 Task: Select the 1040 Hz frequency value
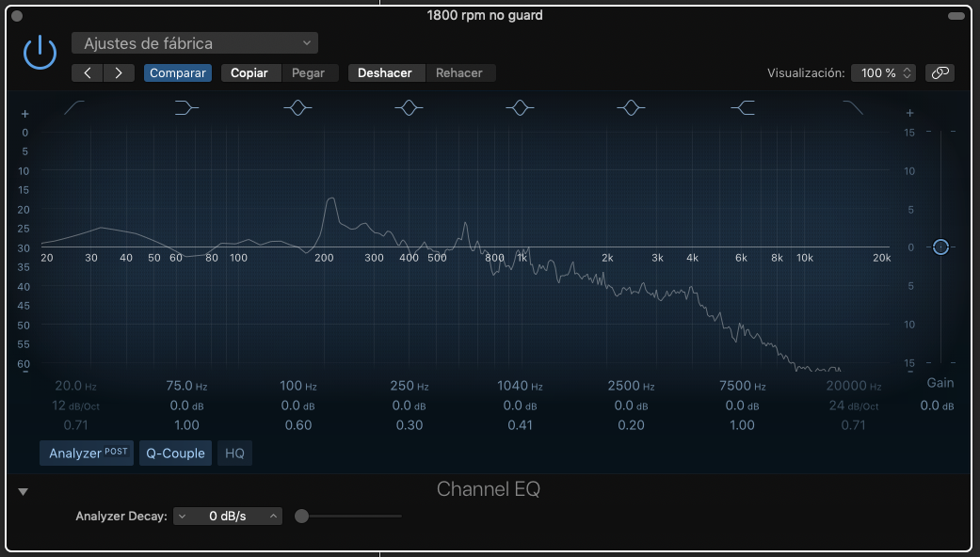point(520,386)
